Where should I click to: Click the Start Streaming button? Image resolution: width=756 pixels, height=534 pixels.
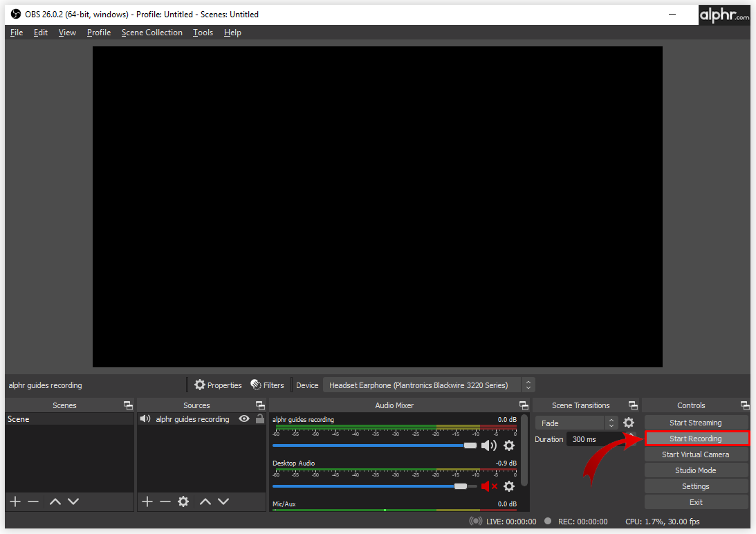(695, 423)
